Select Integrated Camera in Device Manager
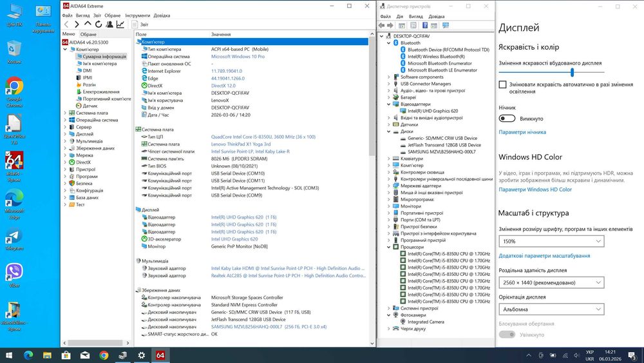The image size is (644, 363). tap(426, 322)
